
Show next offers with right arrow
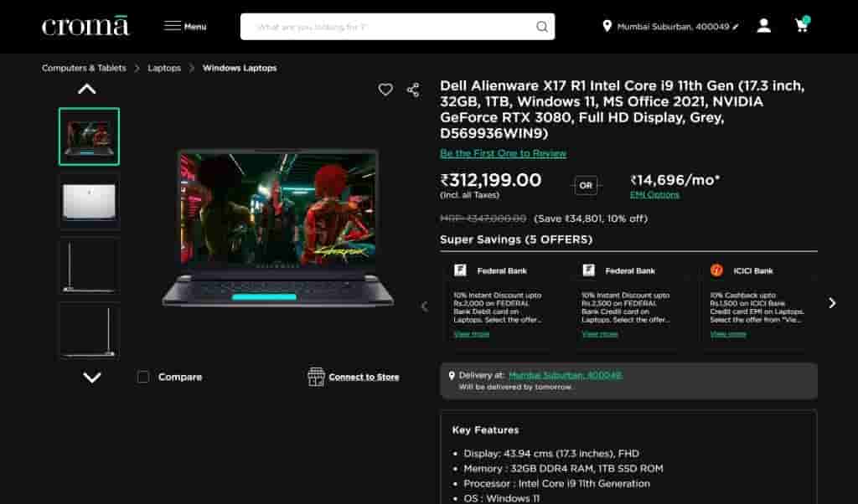[x=832, y=303]
